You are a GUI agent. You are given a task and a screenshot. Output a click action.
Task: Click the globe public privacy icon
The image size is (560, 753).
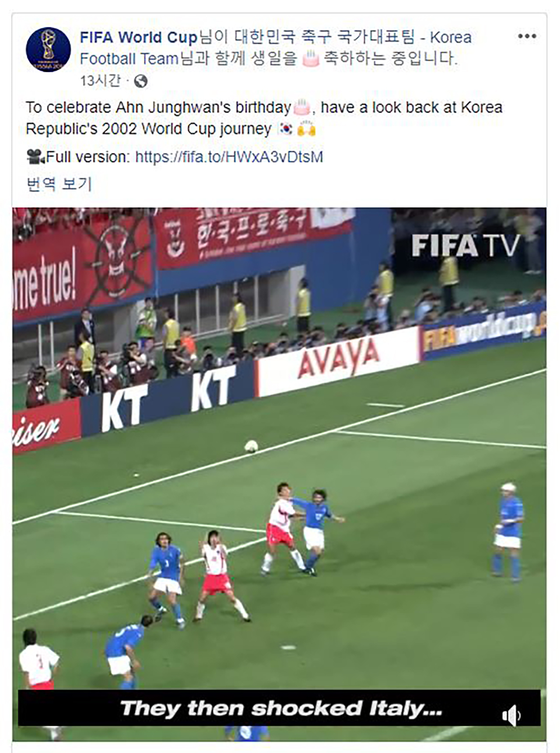140,81
